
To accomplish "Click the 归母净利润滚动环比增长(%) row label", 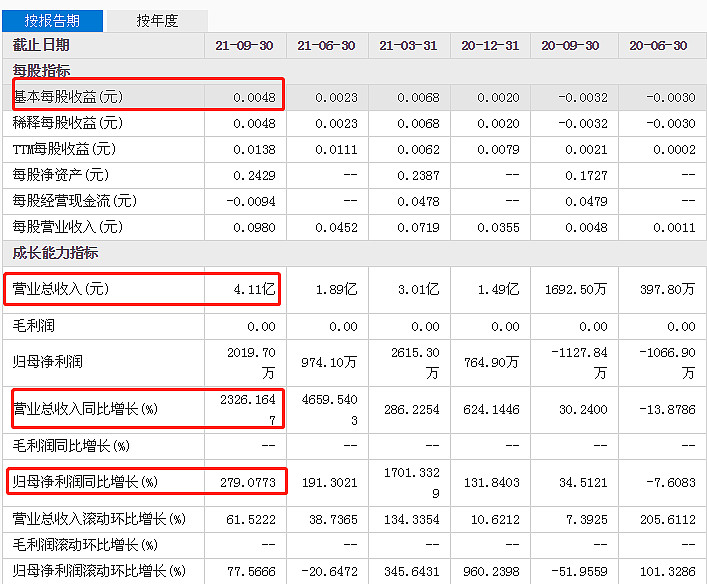I will coord(99,571).
